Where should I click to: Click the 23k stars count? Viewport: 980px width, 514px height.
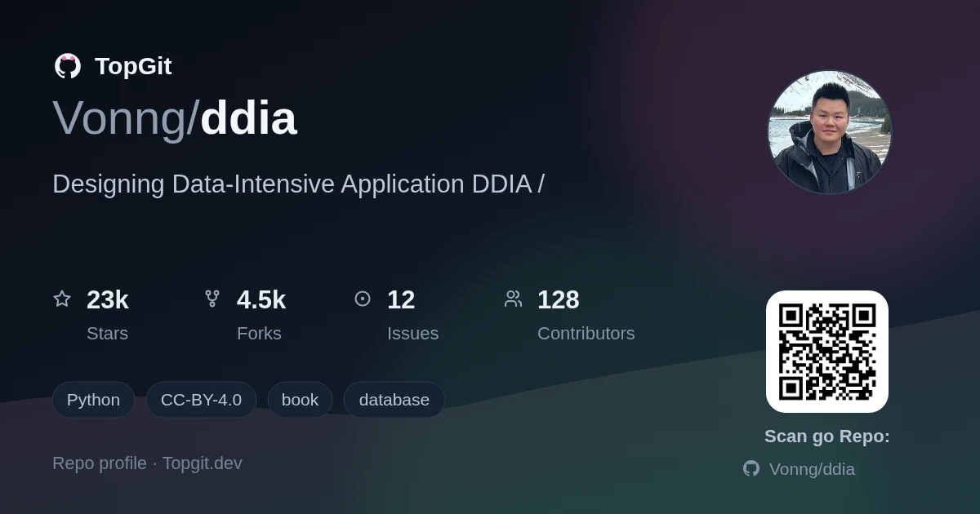(108, 300)
